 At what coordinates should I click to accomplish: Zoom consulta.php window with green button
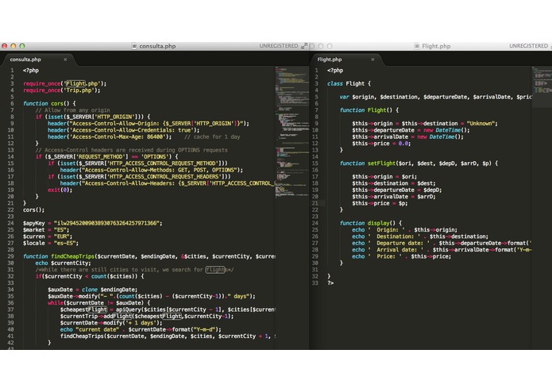coord(22,46)
